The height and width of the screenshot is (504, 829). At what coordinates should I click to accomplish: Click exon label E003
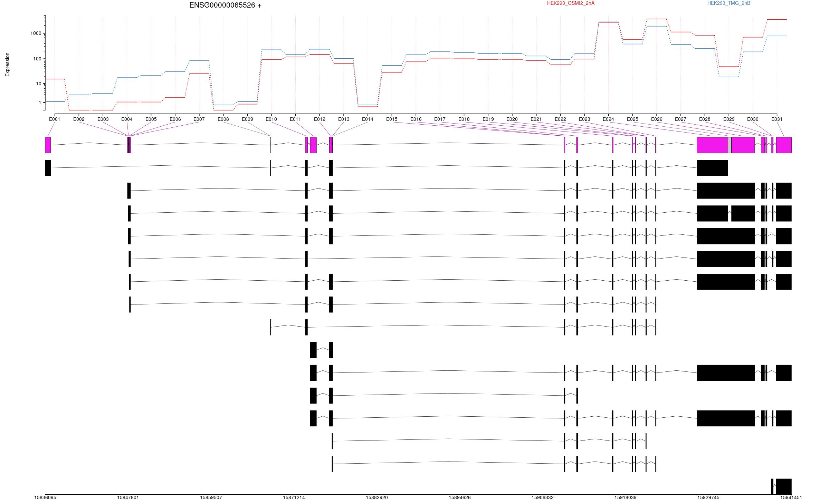click(x=103, y=119)
